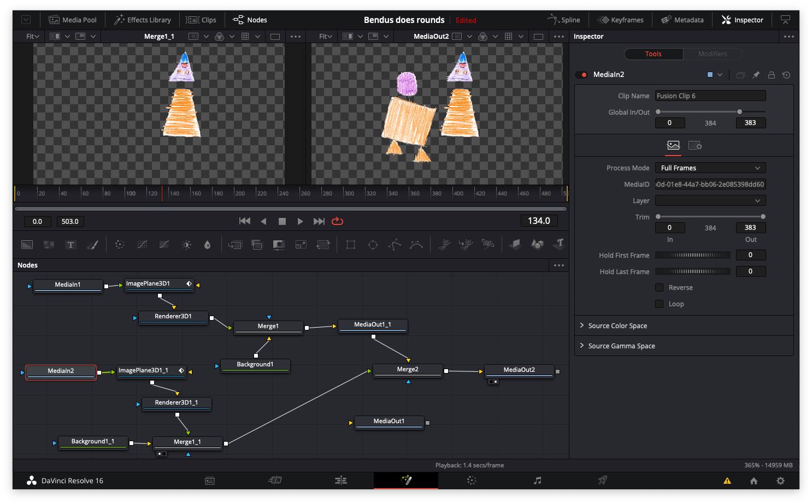Toggle the Nodes panel

(250, 20)
